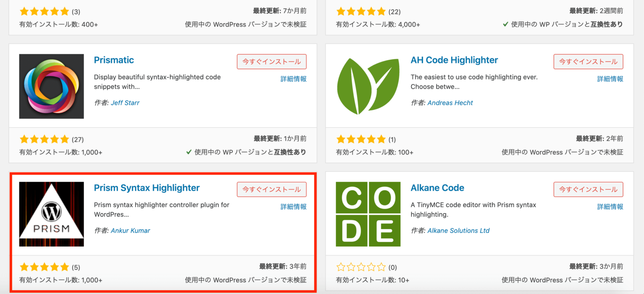This screenshot has width=644, height=294.
Task: Install the Alkane Code plugin
Action: 588,190
